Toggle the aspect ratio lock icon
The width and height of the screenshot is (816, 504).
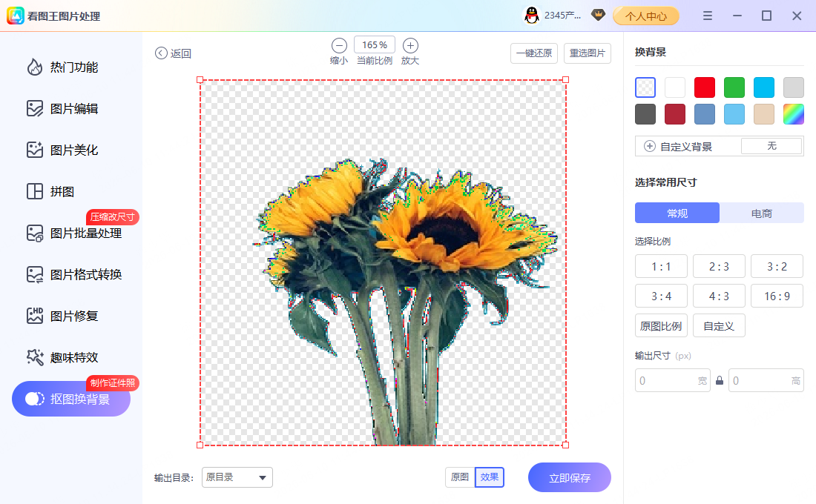point(720,381)
